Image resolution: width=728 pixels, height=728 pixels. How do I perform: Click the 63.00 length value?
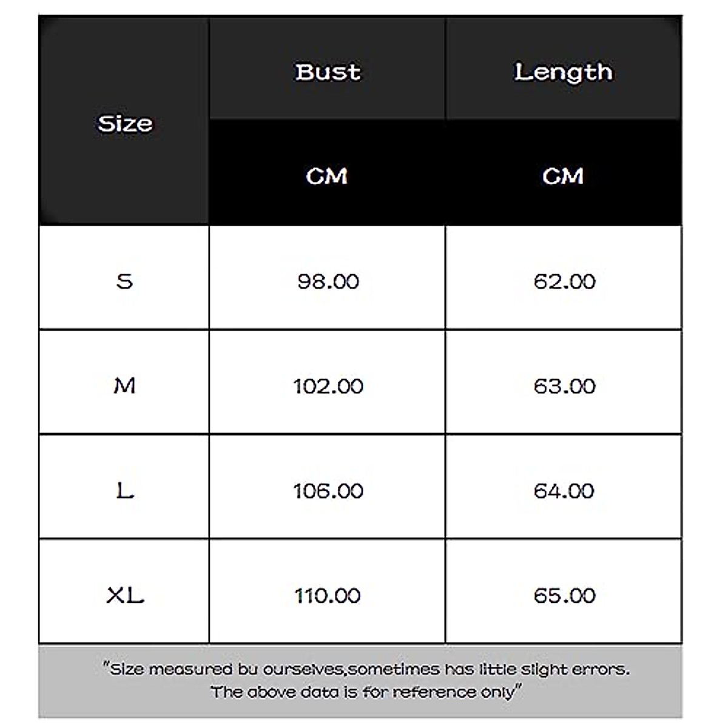564,386
